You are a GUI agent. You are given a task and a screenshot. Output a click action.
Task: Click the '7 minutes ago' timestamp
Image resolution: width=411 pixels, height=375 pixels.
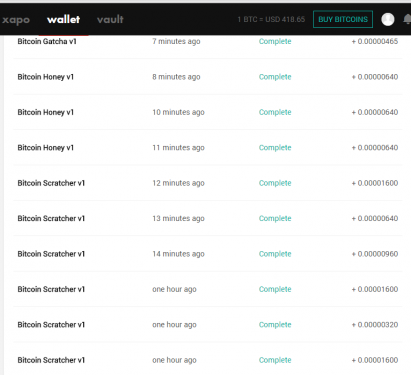click(x=176, y=41)
